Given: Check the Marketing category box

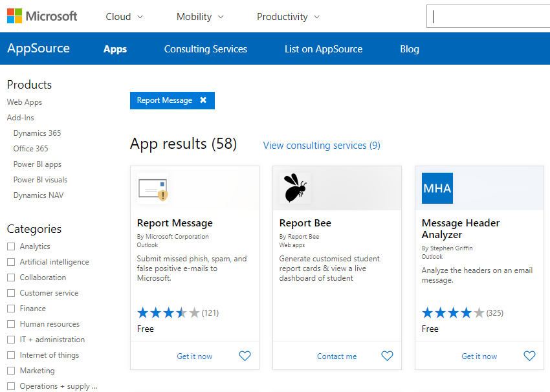Looking at the screenshot, I should [x=11, y=371].
